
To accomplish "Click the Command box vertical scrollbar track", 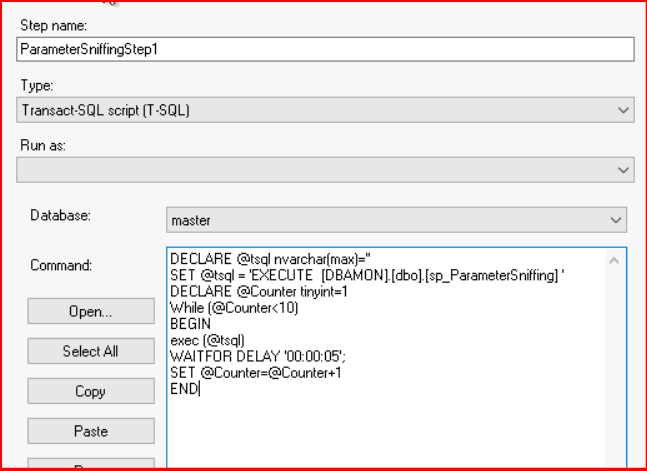I will tap(614, 370).
